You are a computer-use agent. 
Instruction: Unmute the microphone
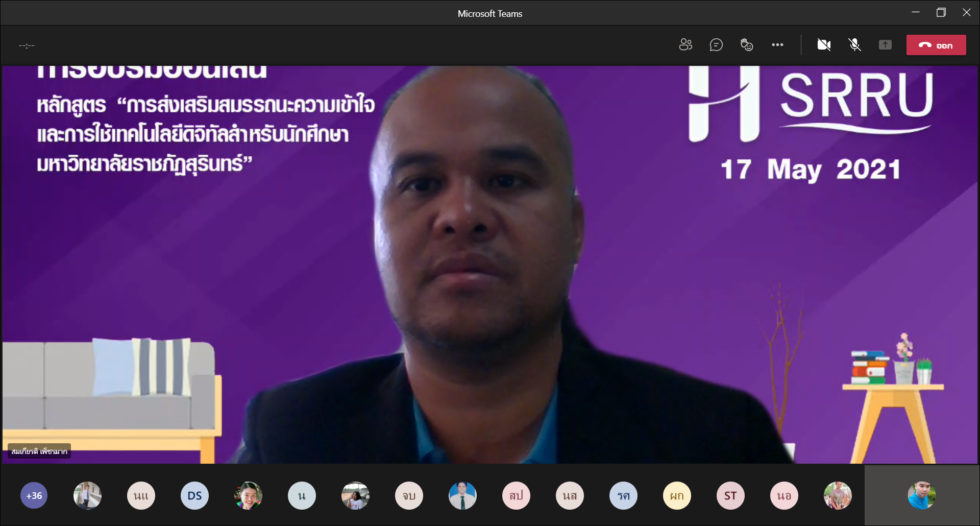pos(854,45)
